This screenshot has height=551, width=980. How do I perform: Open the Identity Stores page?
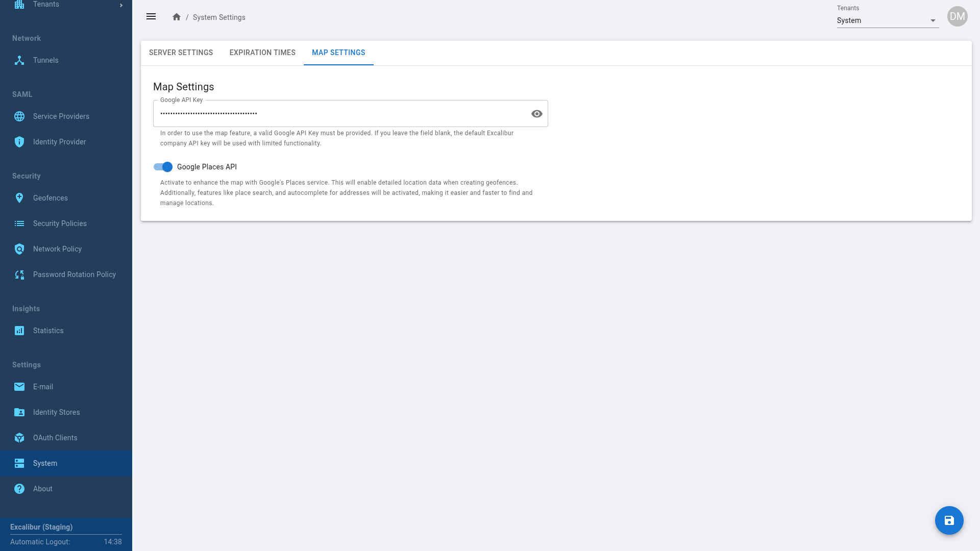(x=56, y=412)
